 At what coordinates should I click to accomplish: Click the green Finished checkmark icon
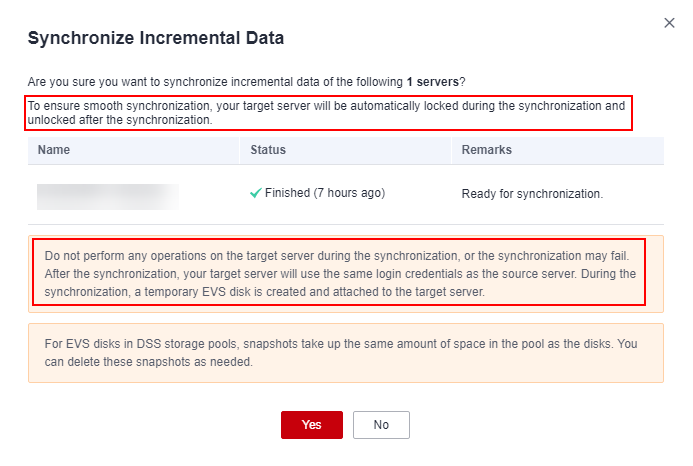pyautogui.click(x=255, y=193)
